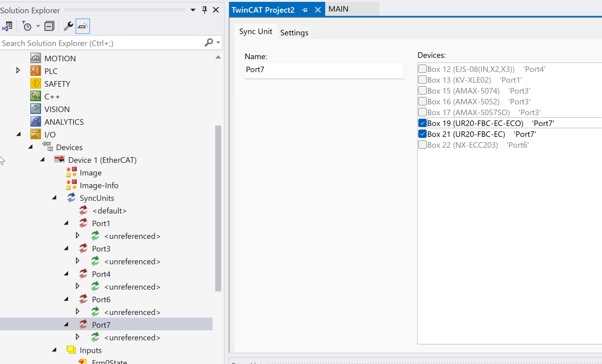Image resolution: width=602 pixels, height=364 pixels.
Task: Click the Device 1 (EtherCAT) icon
Action: click(59, 160)
